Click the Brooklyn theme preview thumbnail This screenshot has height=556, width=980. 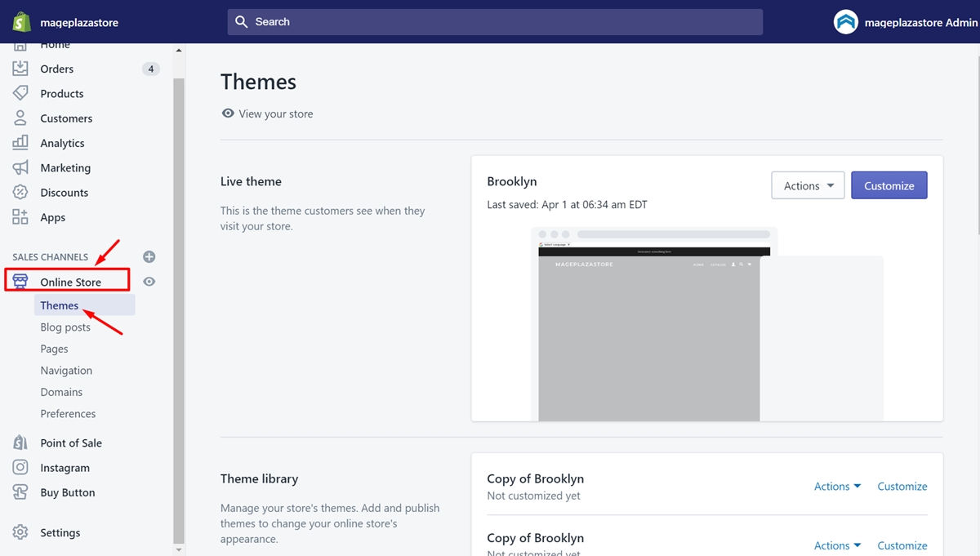tap(707, 324)
